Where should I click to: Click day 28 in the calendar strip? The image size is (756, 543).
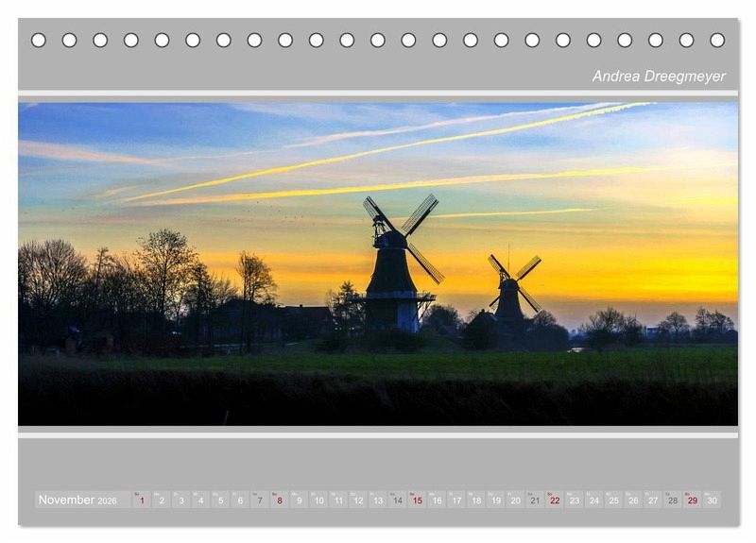(673, 500)
